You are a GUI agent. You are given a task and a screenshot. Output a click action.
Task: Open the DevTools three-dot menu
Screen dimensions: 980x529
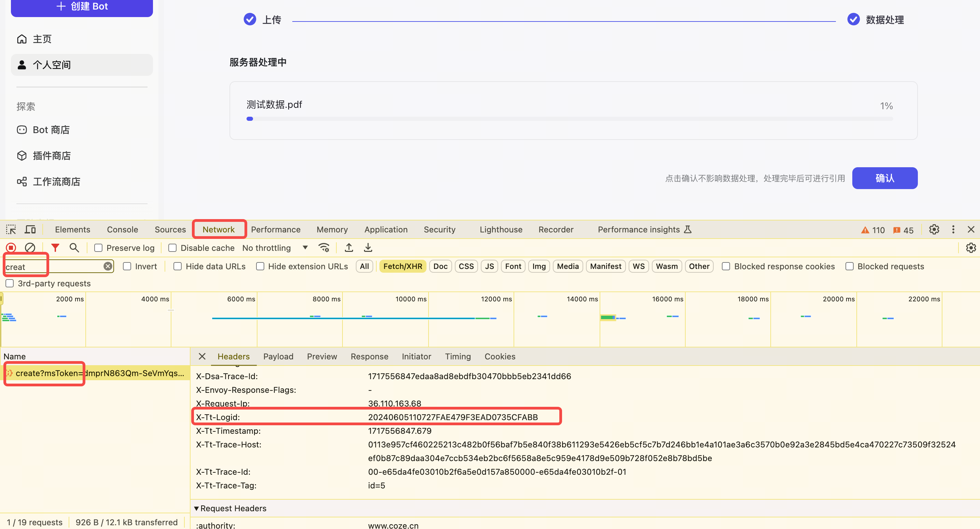pyautogui.click(x=953, y=229)
